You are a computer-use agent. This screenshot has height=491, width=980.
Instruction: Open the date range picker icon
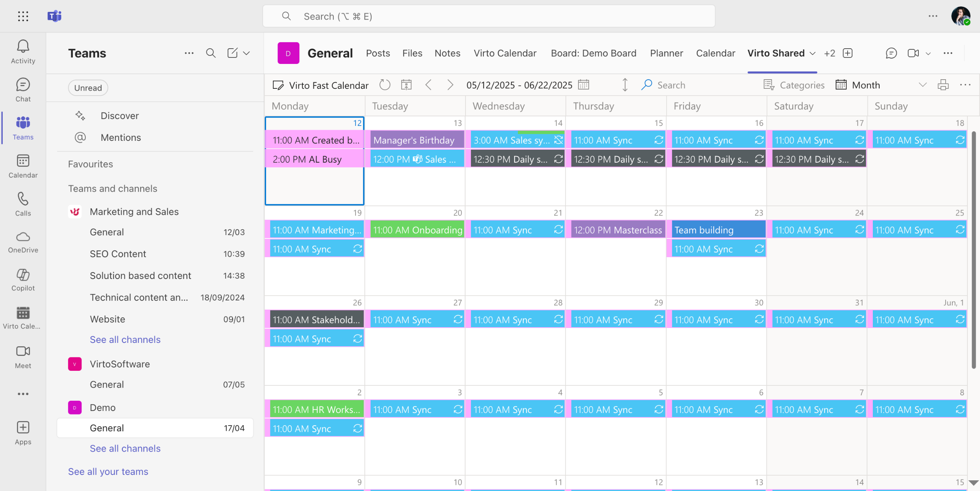pos(583,85)
